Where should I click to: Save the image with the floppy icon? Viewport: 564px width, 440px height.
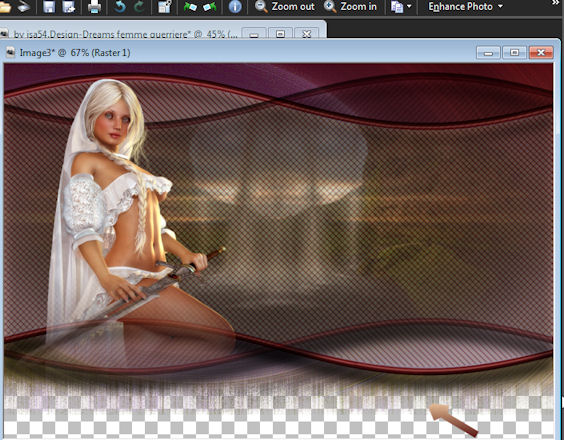(49, 6)
